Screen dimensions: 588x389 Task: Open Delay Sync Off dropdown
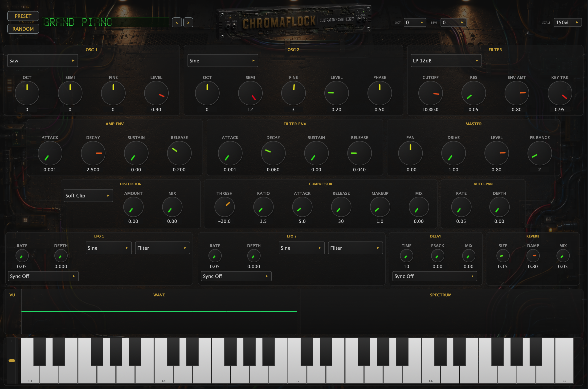435,276
